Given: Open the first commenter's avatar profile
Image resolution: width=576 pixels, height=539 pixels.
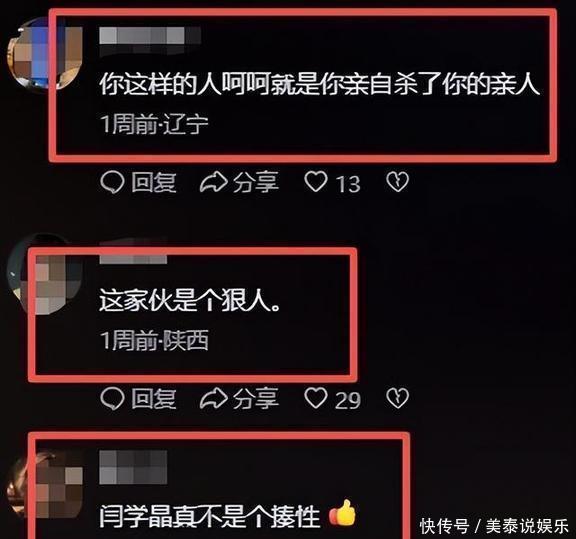Looking at the screenshot, I should click(45, 55).
